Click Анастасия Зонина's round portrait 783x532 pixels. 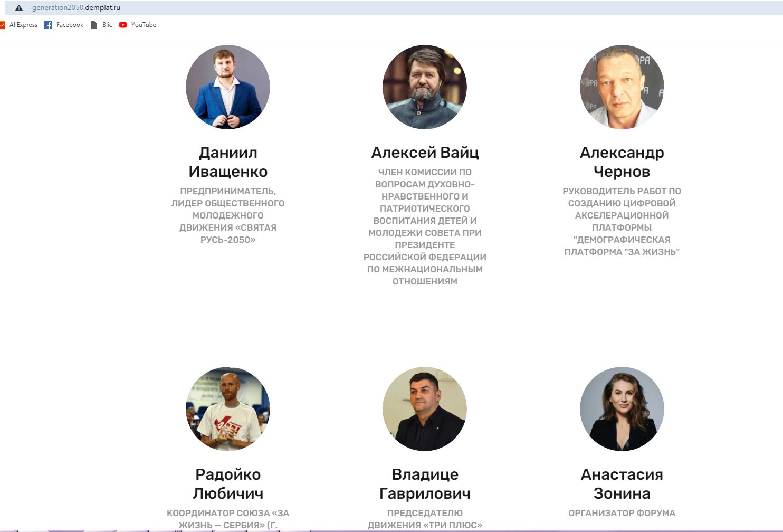(622, 409)
